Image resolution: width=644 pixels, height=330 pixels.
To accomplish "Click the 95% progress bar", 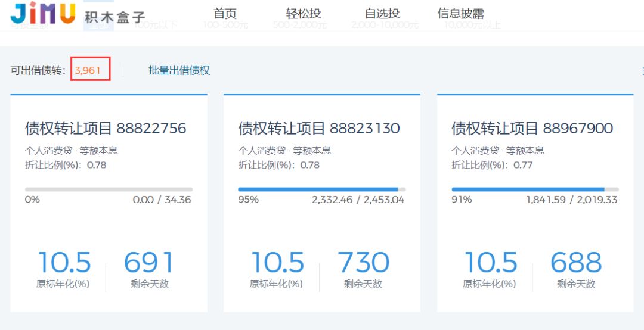I will tap(322, 189).
